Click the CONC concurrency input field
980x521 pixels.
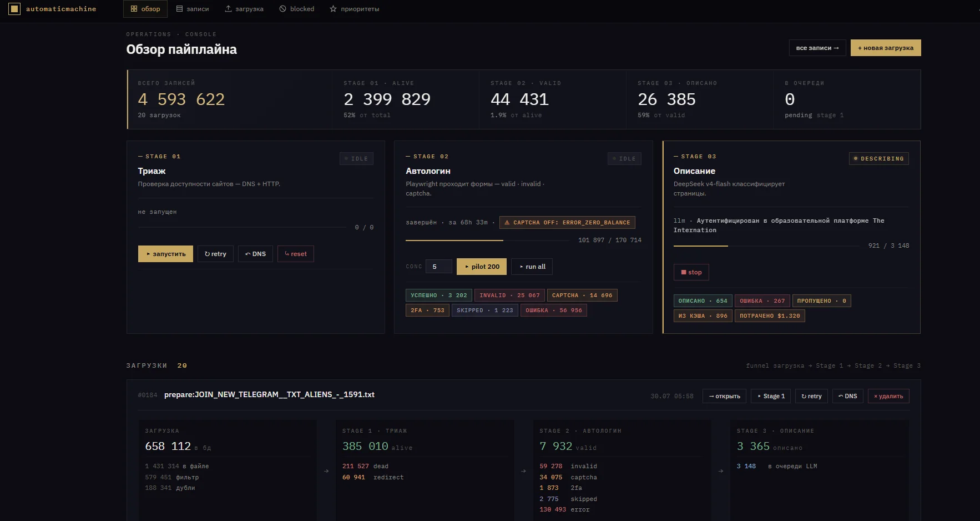click(439, 267)
